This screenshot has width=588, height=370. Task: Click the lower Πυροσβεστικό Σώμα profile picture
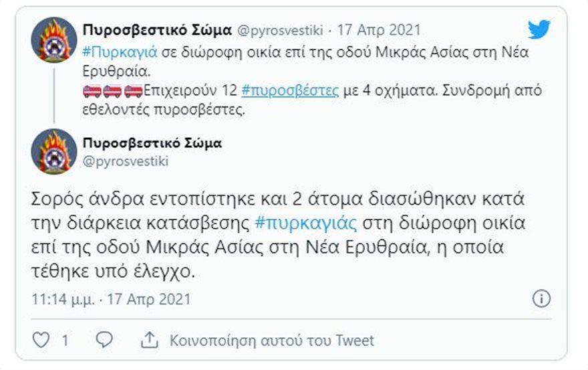(54, 151)
